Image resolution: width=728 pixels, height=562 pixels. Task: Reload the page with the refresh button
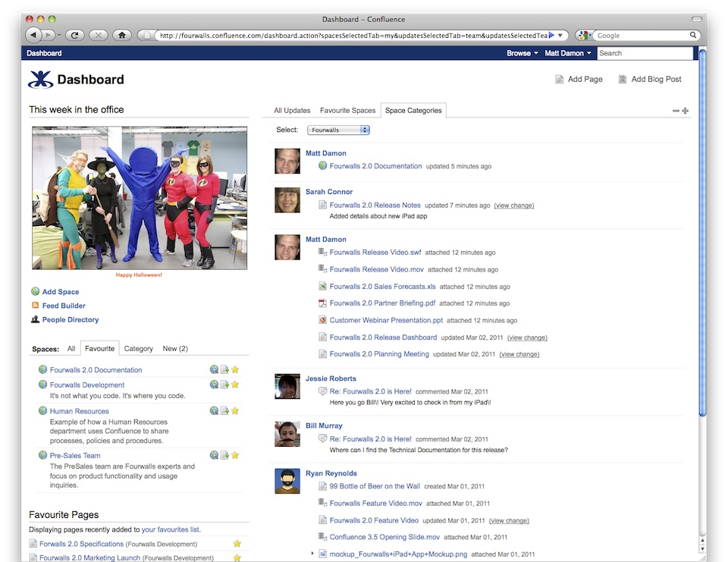point(74,35)
